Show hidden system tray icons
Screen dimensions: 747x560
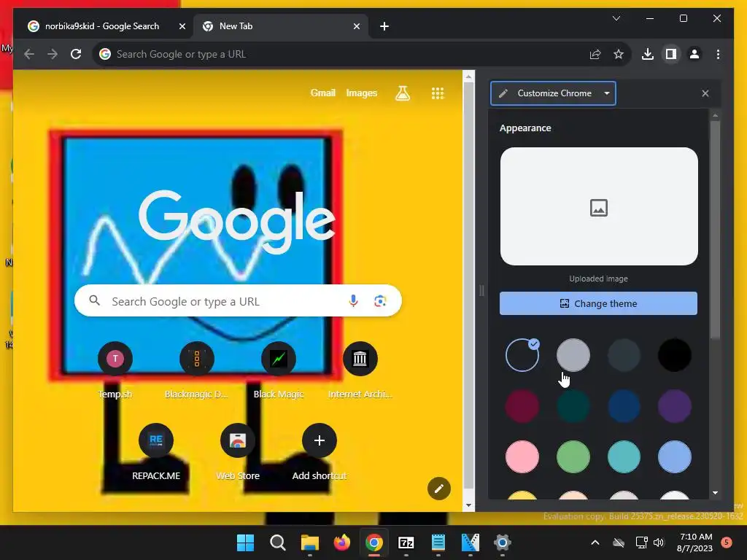click(x=595, y=542)
